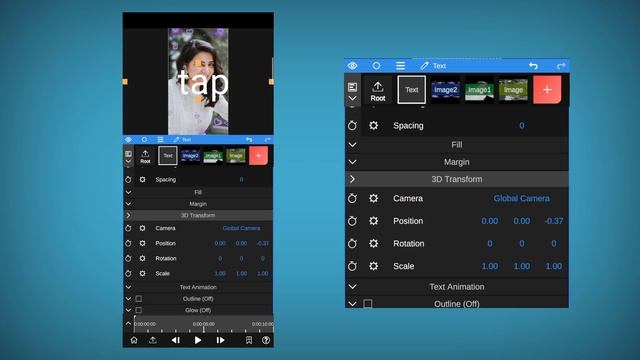
Task: Enable Glow checkbox on left phone
Action: coord(139,310)
